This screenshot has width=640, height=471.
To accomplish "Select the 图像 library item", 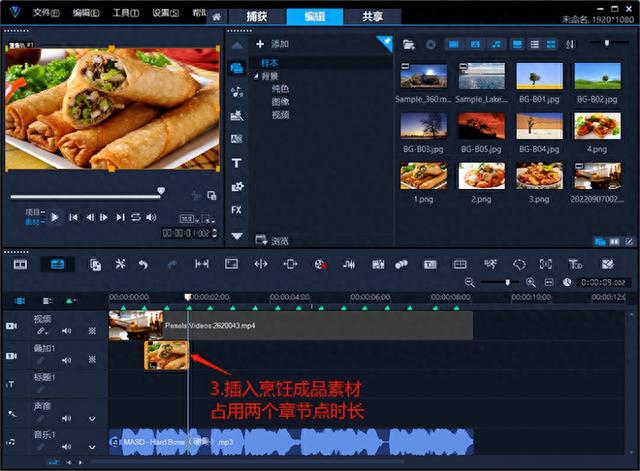I will [280, 102].
